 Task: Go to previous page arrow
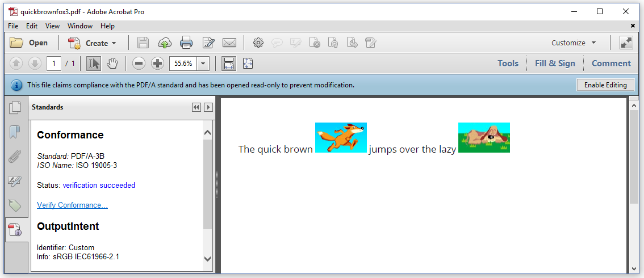coord(16,63)
